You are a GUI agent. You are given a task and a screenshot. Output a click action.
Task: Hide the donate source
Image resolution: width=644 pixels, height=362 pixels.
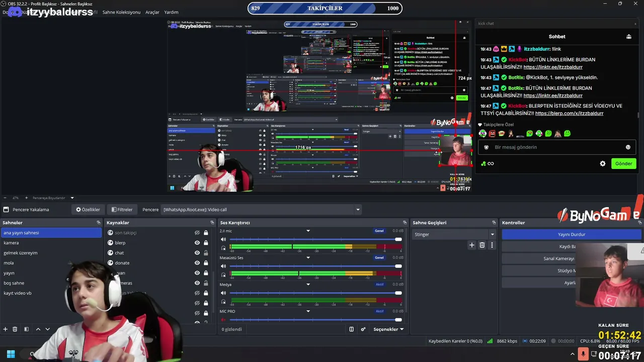tap(197, 263)
